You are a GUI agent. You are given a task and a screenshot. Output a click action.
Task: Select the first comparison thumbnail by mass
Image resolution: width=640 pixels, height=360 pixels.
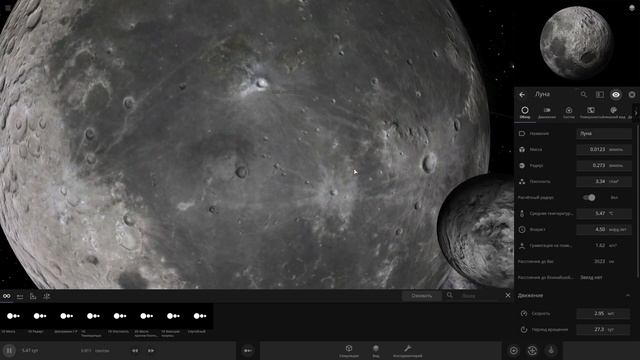click(x=13, y=316)
